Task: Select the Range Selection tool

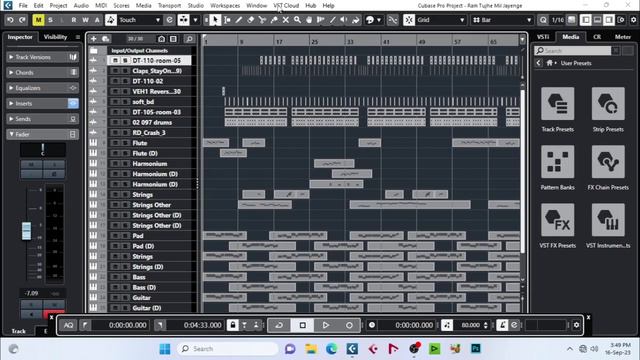Action: (227, 20)
